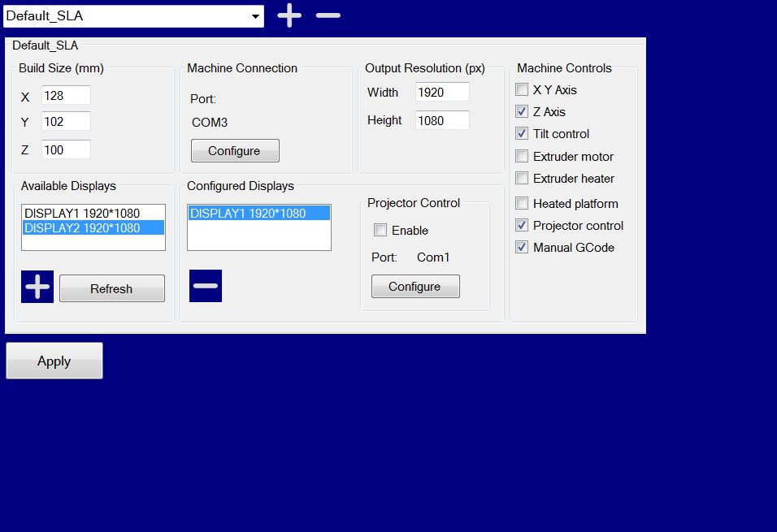Enable the X Y Axis checkbox
The height and width of the screenshot is (532, 777).
click(x=522, y=90)
